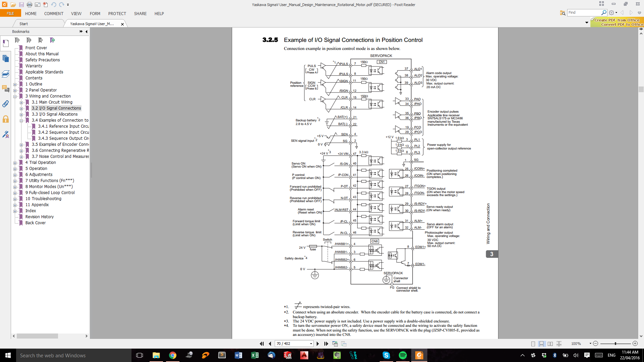The width and height of the screenshot is (644, 362).
Task: Open the Pages thumbnail panel in sidebar
Action: 6,59
